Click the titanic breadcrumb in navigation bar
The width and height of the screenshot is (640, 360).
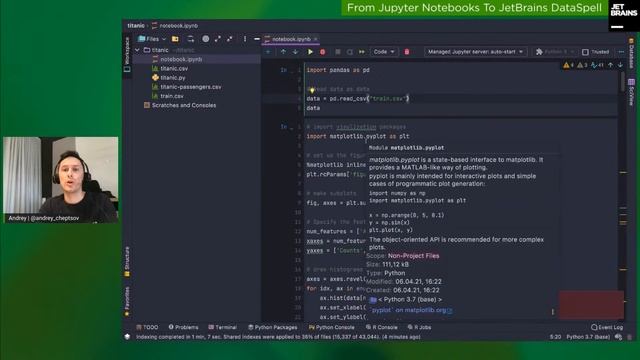(x=136, y=25)
